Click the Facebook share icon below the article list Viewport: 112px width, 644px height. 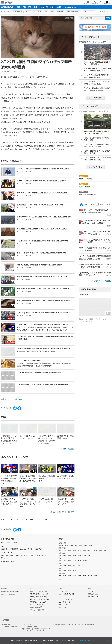(19, 408)
